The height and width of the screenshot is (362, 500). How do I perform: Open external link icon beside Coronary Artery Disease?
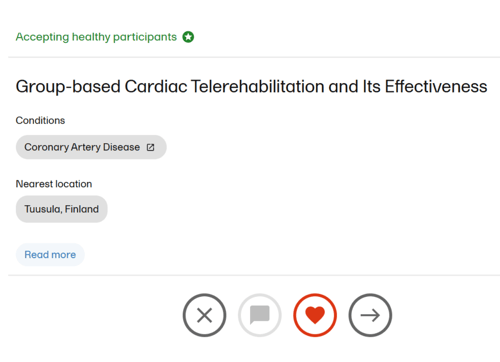[150, 147]
